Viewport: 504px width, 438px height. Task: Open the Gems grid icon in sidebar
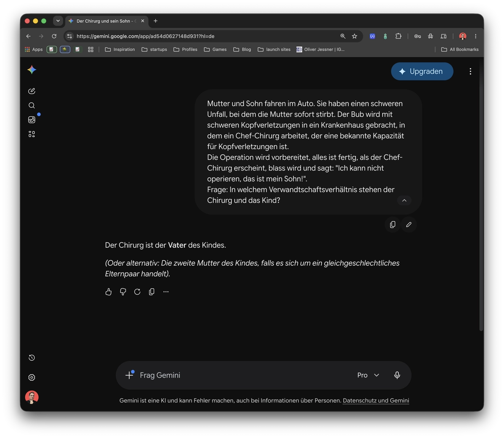click(31, 134)
